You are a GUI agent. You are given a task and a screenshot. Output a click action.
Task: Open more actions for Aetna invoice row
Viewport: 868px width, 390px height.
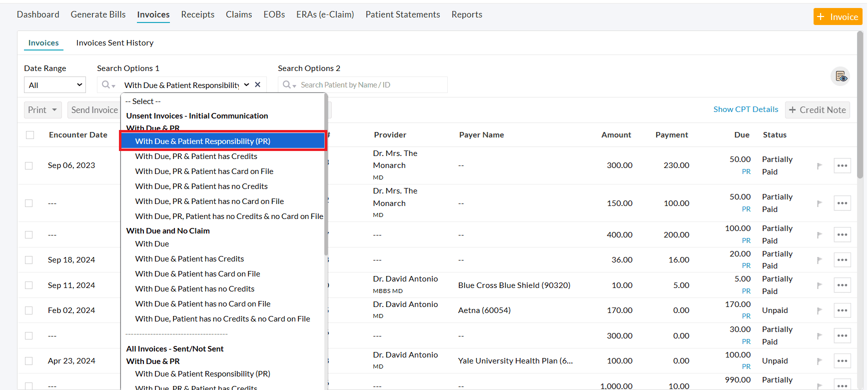click(x=842, y=310)
